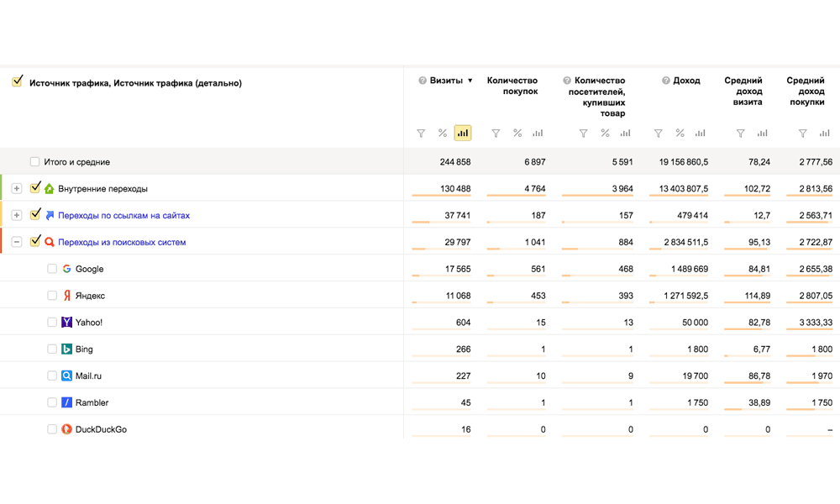Click the help icon next to Визиты
The width and height of the screenshot is (840, 504).
click(423, 81)
